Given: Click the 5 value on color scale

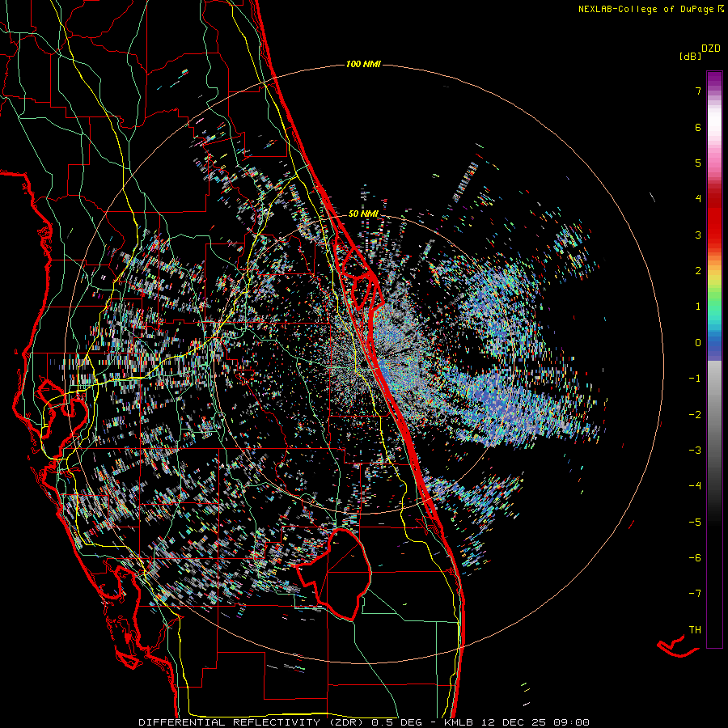Looking at the screenshot, I should point(698,163).
